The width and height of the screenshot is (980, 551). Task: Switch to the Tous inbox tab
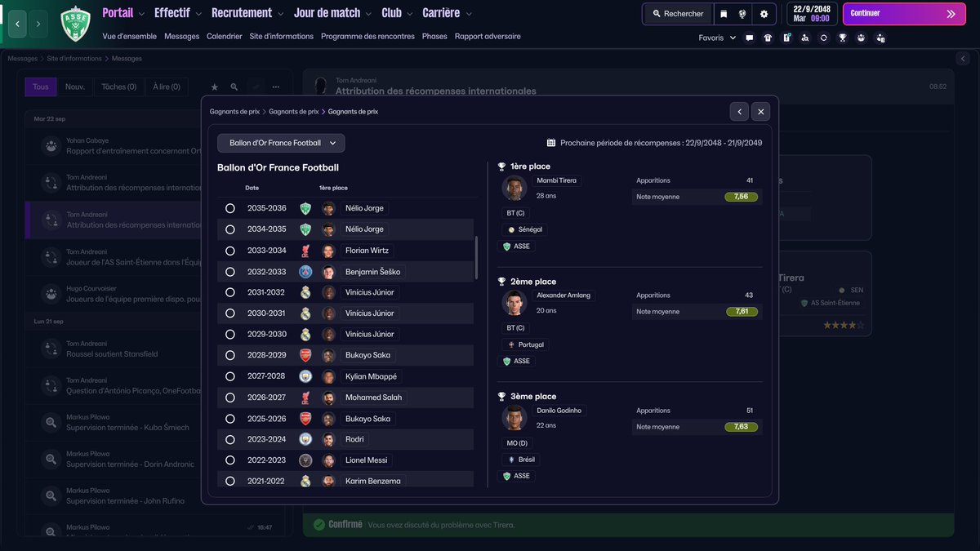point(41,87)
